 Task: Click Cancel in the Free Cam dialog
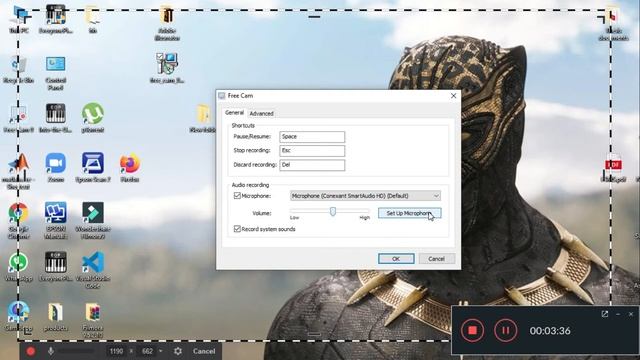(x=436, y=259)
